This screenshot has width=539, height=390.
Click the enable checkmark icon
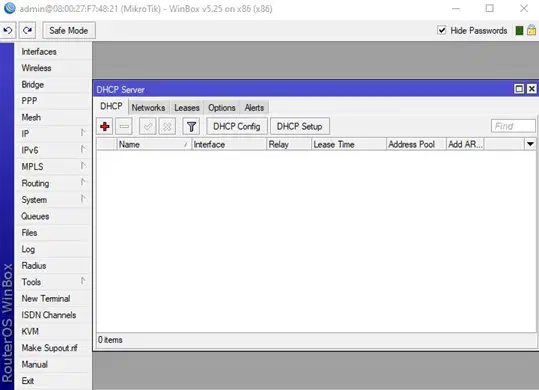(x=148, y=126)
